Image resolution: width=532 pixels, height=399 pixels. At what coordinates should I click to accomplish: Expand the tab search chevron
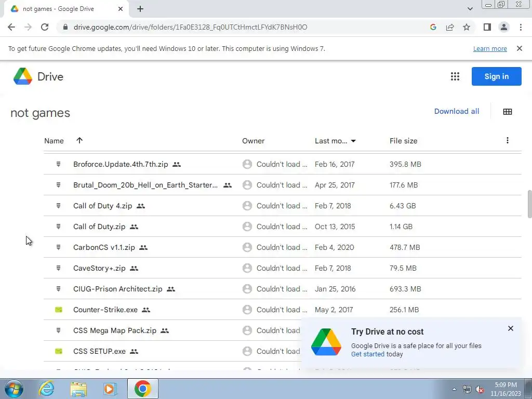pos(470,9)
